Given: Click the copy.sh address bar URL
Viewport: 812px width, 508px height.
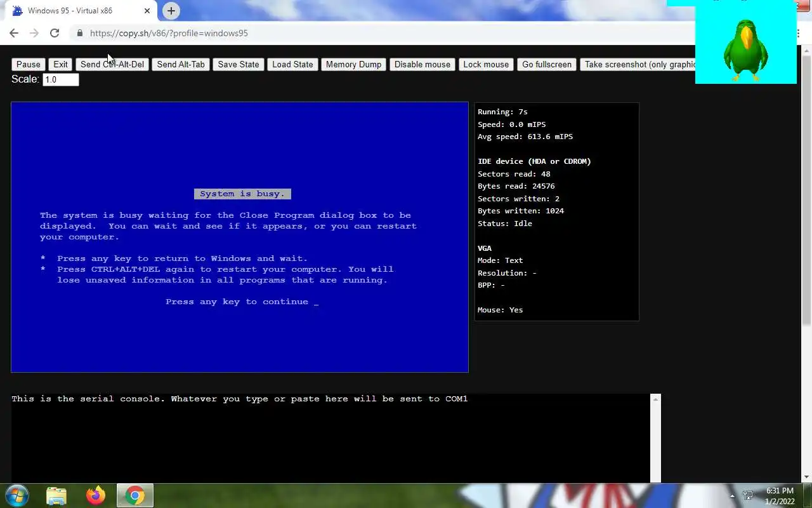Looking at the screenshot, I should tap(169, 33).
